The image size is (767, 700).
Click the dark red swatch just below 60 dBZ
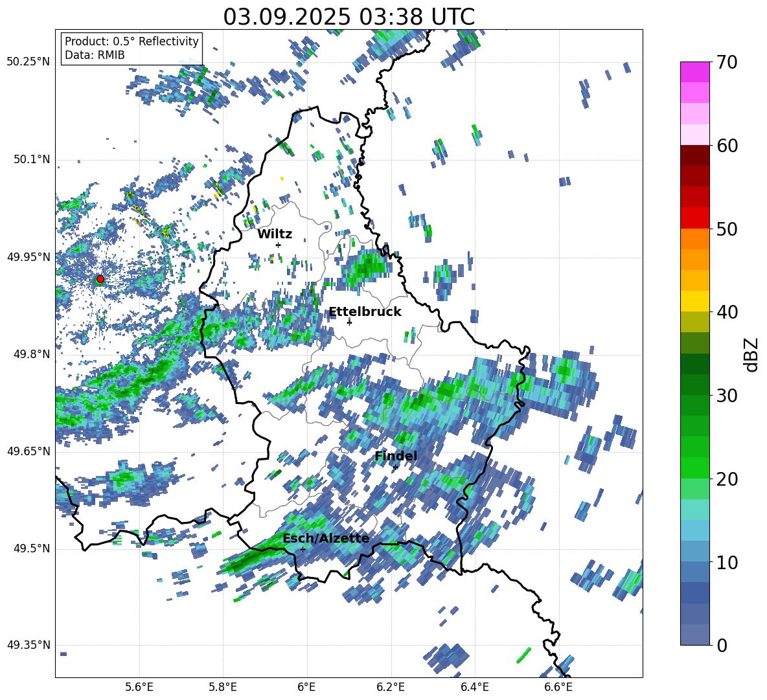click(694, 155)
